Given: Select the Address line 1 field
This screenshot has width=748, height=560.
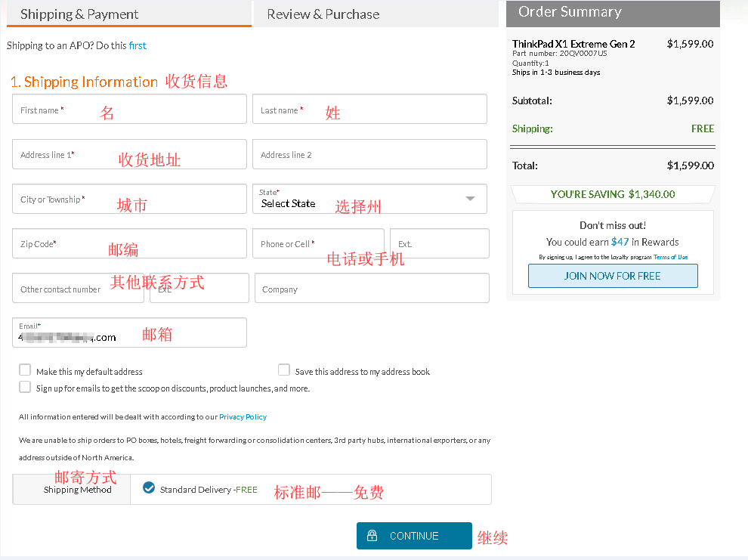Looking at the screenshot, I should tap(129, 154).
